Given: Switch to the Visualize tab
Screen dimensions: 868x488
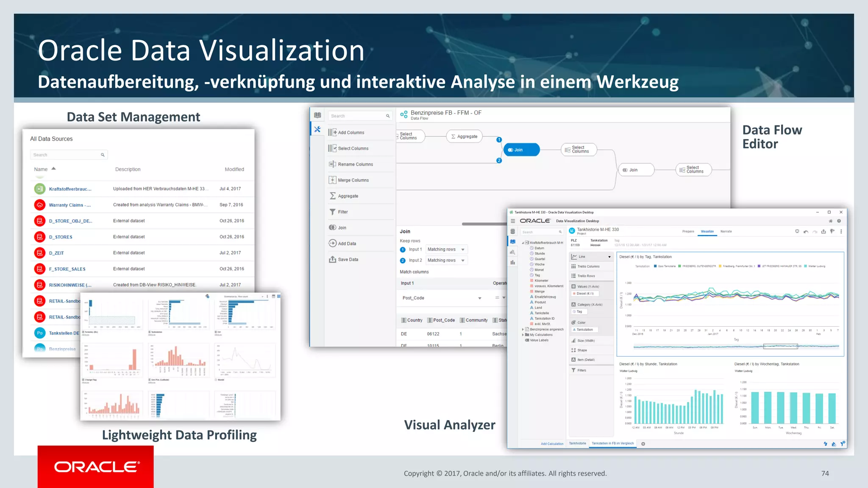Looking at the screenshot, I should (707, 231).
